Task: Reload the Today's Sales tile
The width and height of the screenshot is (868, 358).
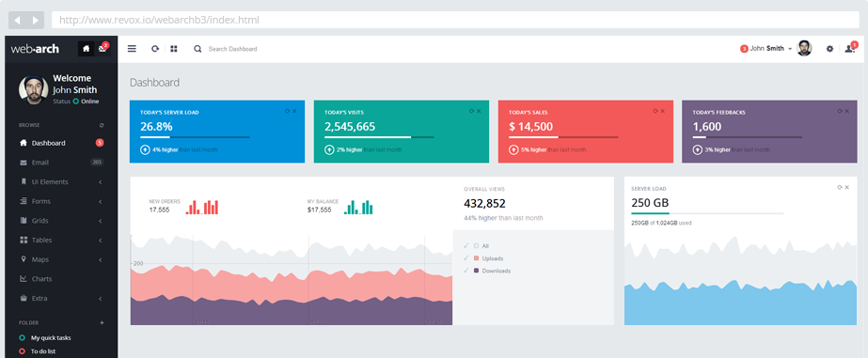Action: click(x=655, y=111)
